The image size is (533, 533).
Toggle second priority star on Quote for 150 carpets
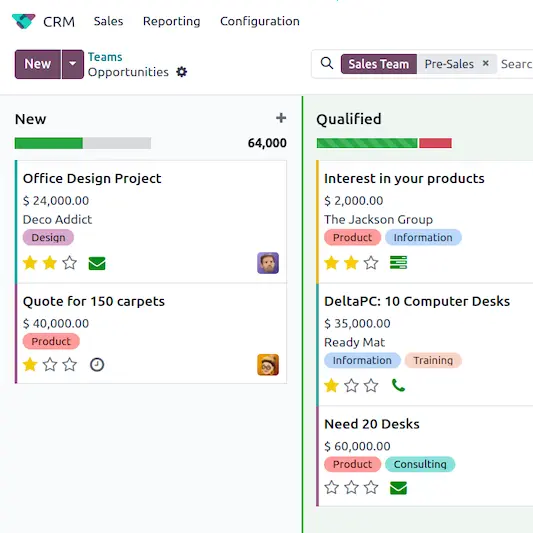click(x=50, y=365)
